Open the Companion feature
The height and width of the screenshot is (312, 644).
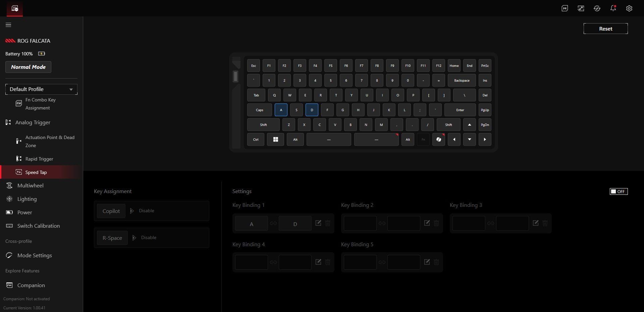pos(31,285)
